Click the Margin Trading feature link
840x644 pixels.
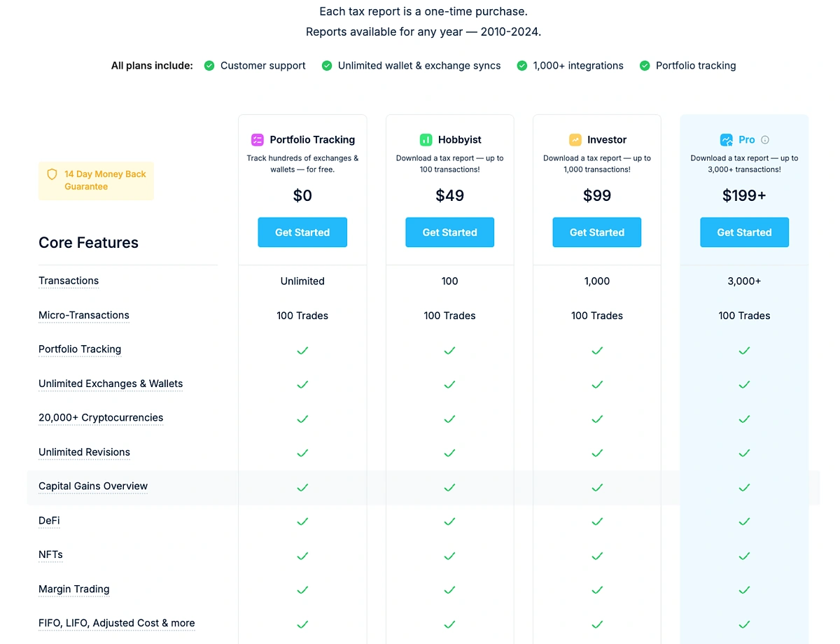(x=73, y=589)
